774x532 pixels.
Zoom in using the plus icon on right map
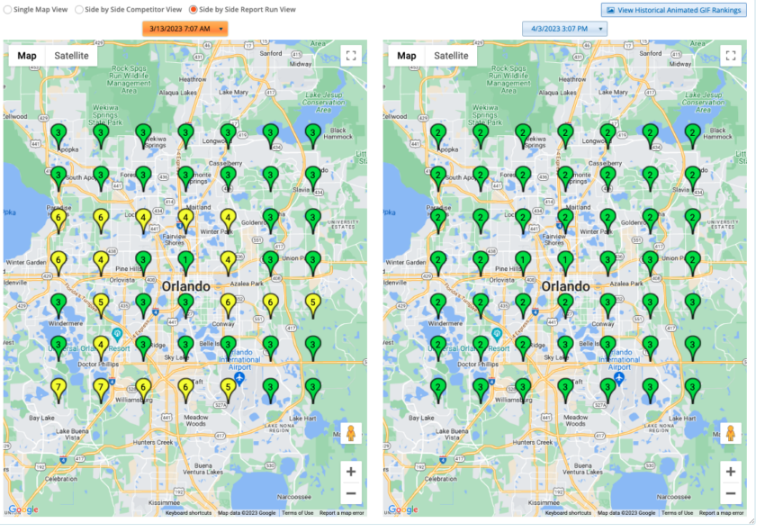coord(732,471)
